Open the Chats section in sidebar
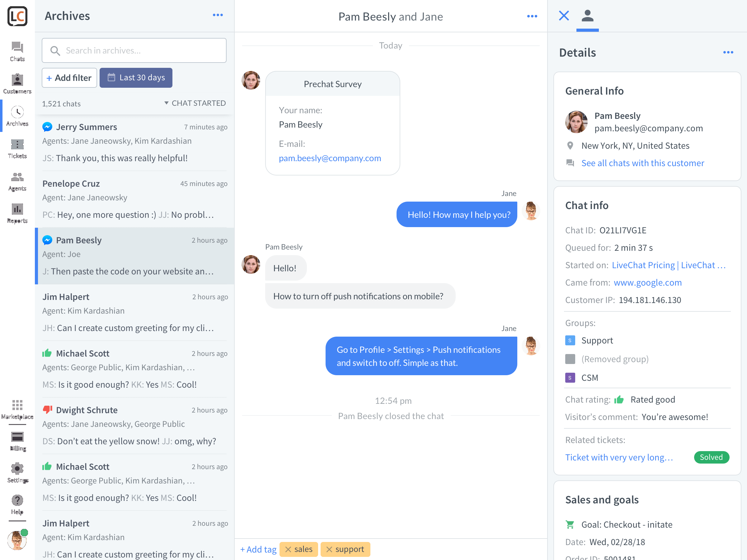Image resolution: width=747 pixels, height=560 pixels. coord(17,51)
